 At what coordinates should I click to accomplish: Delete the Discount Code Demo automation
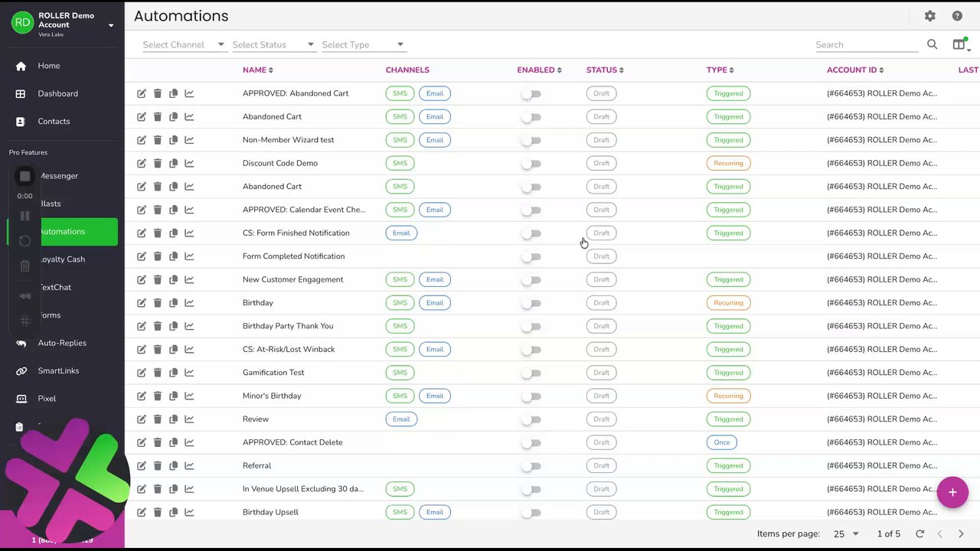pyautogui.click(x=158, y=163)
